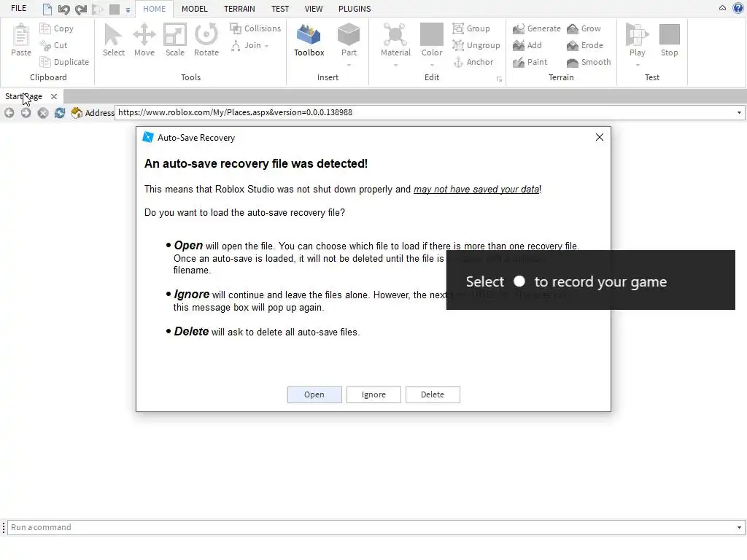Click the browser Stop loading icon

point(43,113)
